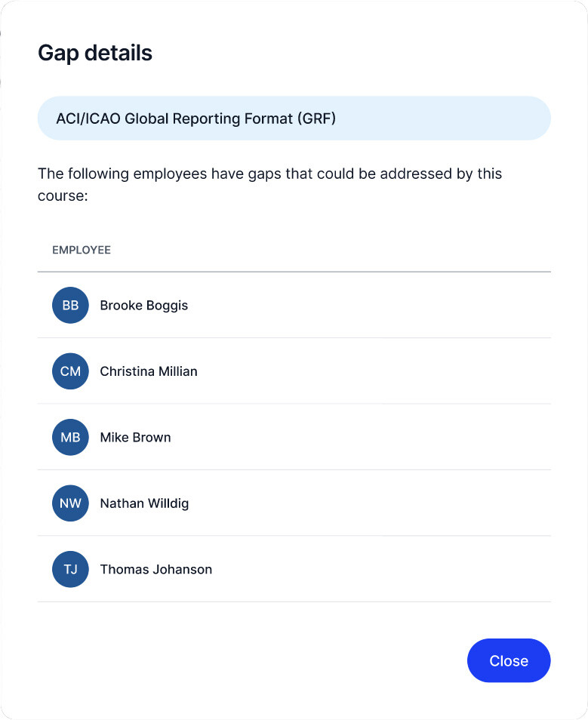
Task: Select the empty area of Thomas Johanson's row
Action: 377,570
